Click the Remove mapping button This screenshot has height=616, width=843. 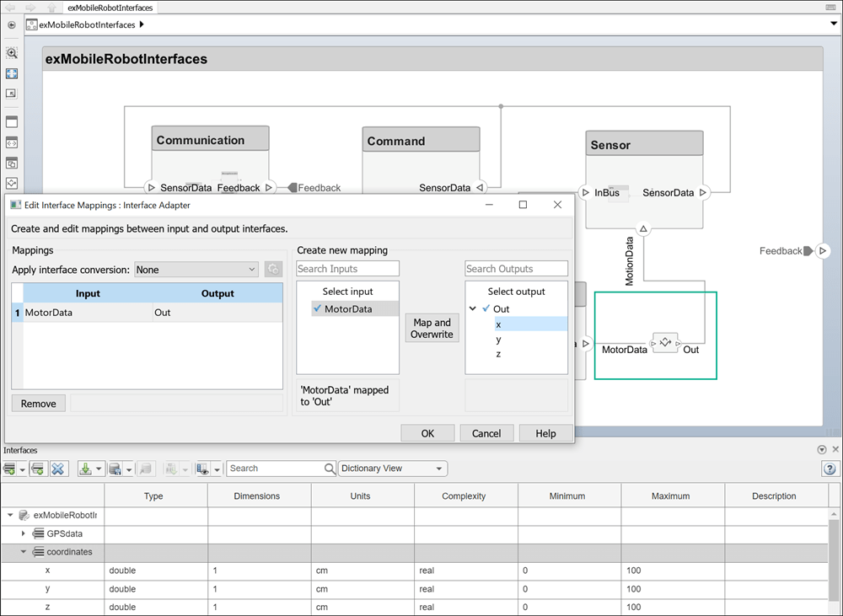coord(39,404)
